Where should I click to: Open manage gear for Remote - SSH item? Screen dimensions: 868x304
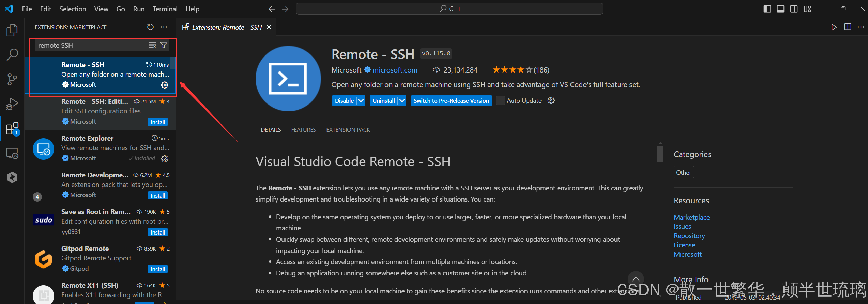tap(165, 85)
